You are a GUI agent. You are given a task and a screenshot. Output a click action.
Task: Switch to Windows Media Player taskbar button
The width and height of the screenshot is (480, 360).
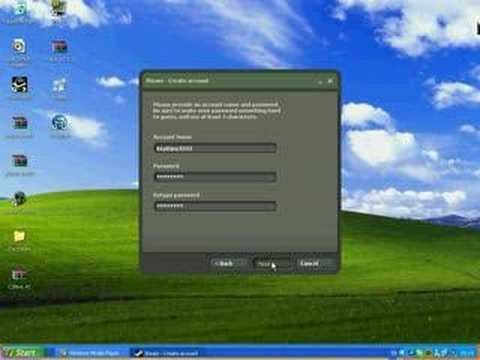[x=90, y=353]
